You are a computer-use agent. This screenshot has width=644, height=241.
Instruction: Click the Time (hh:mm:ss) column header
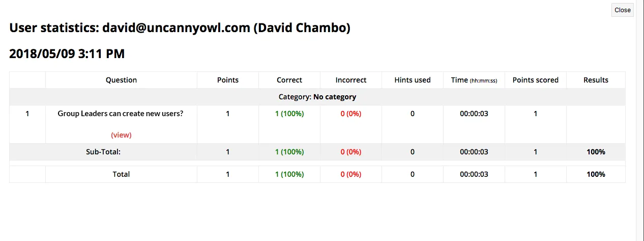click(x=474, y=80)
